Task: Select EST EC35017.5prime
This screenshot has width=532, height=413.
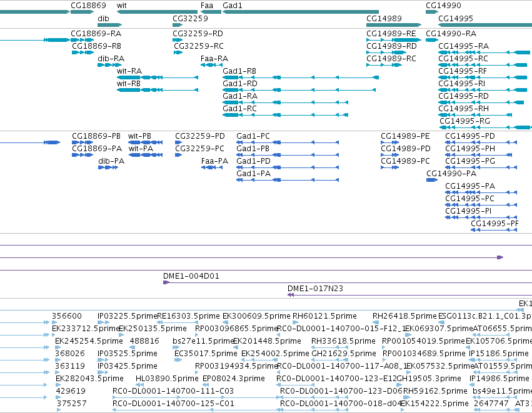Action: tap(206, 354)
